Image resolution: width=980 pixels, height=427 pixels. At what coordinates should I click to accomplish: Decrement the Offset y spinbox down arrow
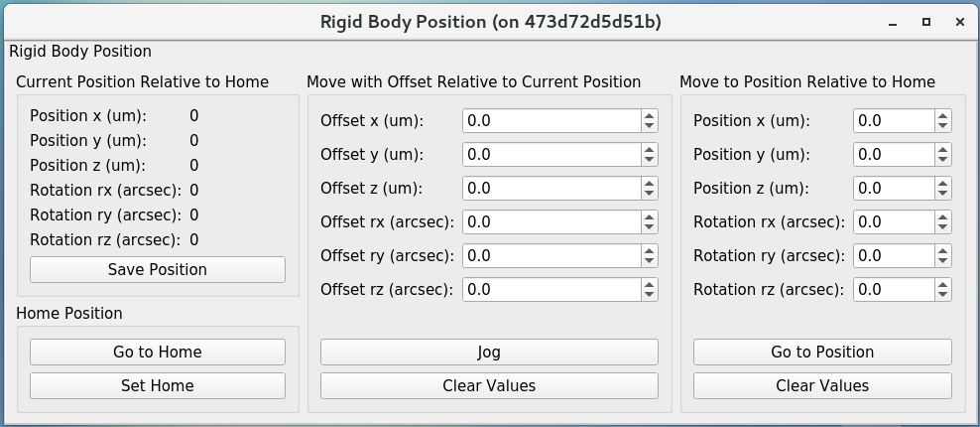coord(649,160)
